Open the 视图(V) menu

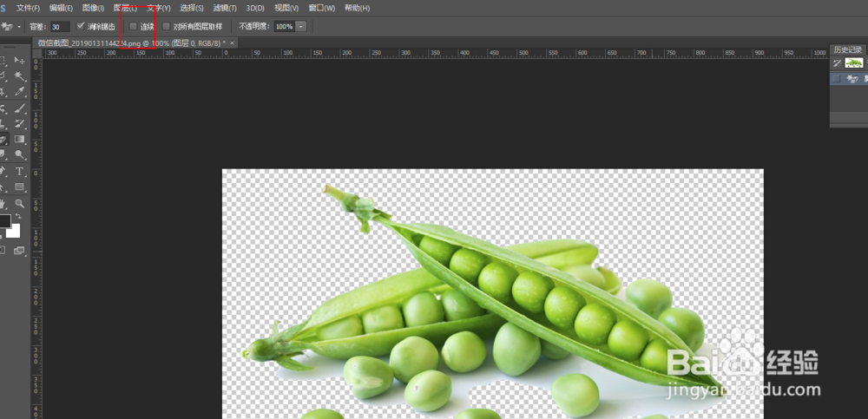pyautogui.click(x=286, y=9)
